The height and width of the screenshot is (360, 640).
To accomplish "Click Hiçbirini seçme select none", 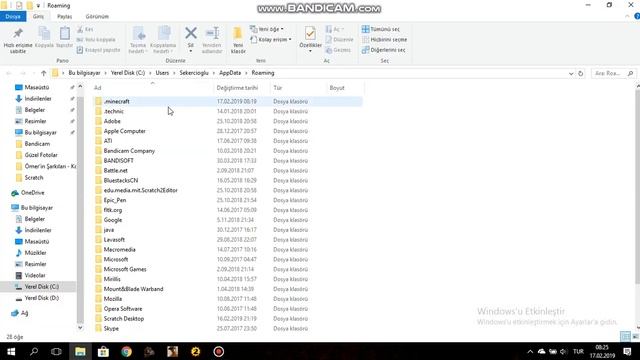I will click(384, 40).
